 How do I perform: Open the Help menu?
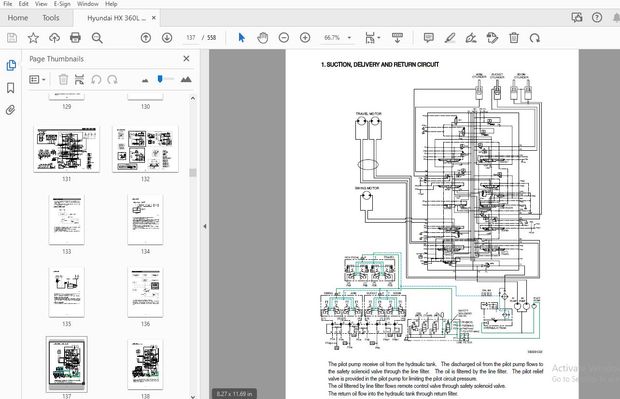pyautogui.click(x=111, y=4)
